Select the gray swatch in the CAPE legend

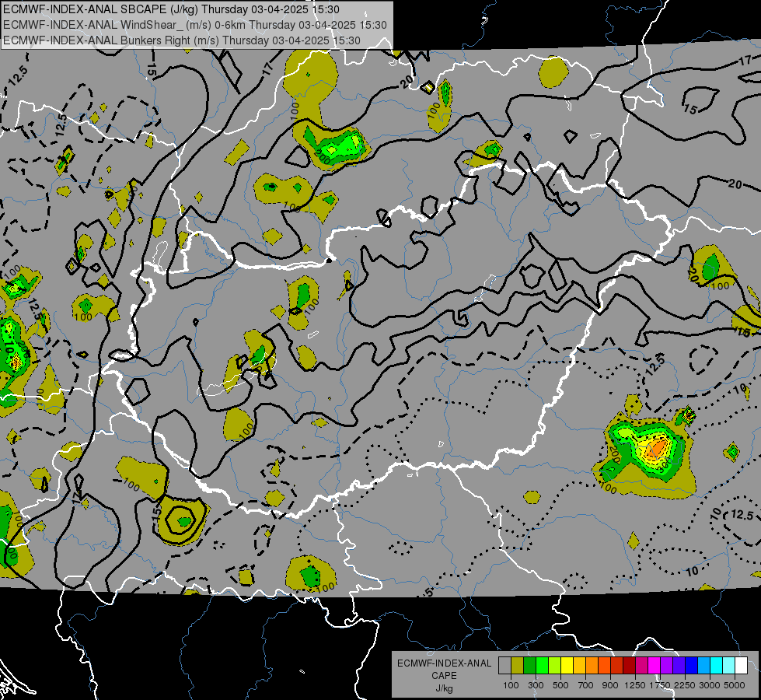point(504,666)
